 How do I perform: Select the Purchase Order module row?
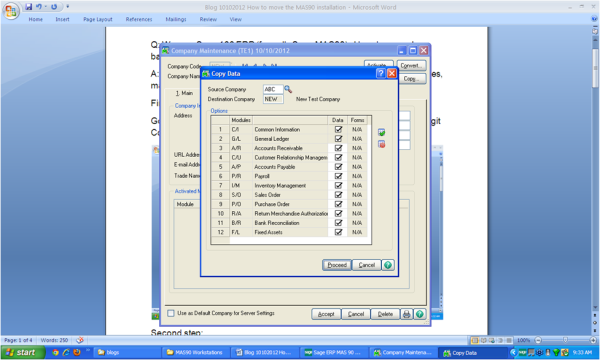[289, 204]
